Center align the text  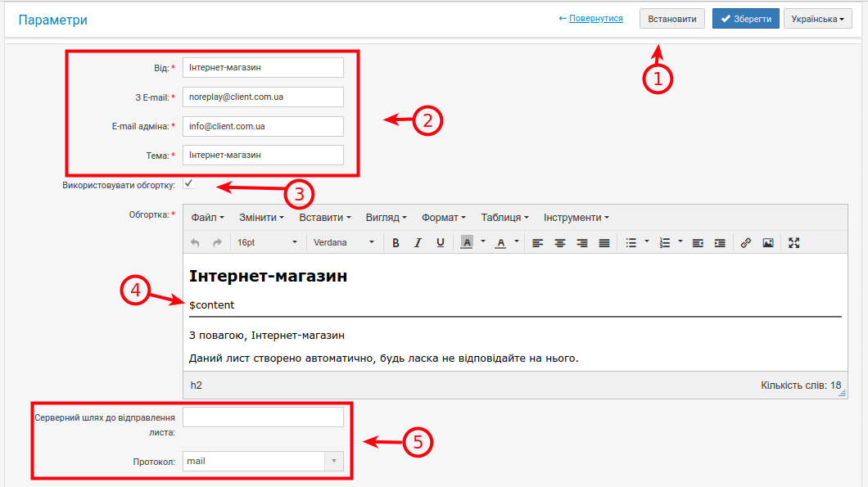(559, 242)
